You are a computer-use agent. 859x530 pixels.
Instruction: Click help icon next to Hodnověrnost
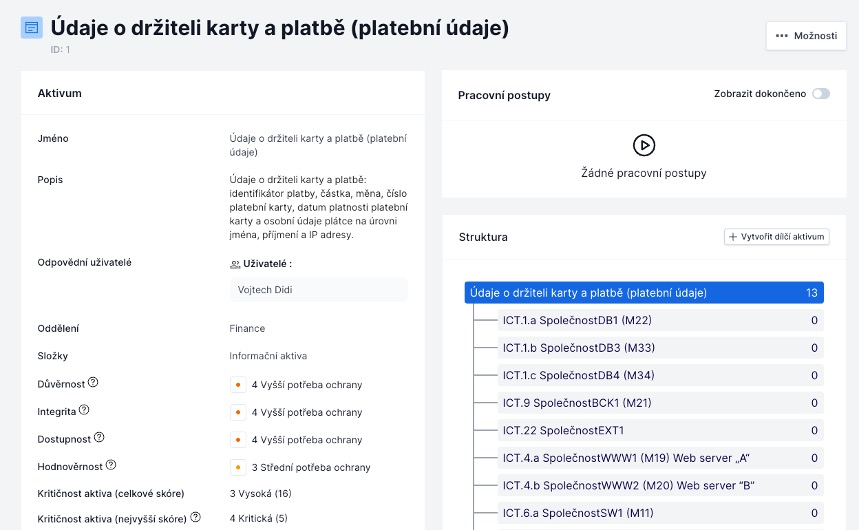(112, 465)
